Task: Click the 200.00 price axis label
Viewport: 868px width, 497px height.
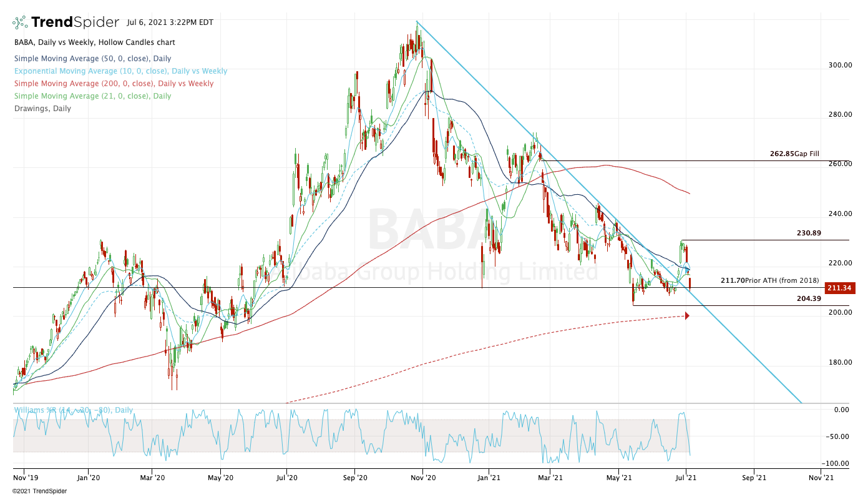Action: (x=839, y=312)
